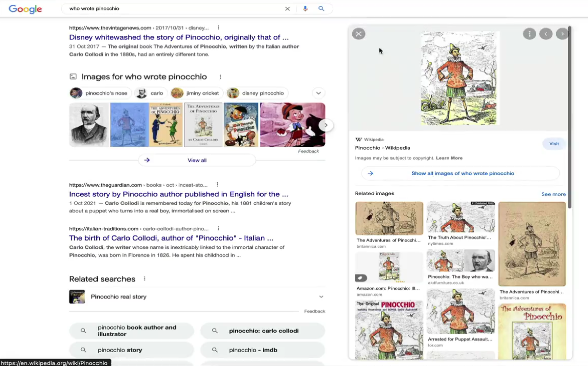Open Walt Disney's Pinocchio book cover thumbnail
588x372 pixels.
pyautogui.click(x=241, y=125)
